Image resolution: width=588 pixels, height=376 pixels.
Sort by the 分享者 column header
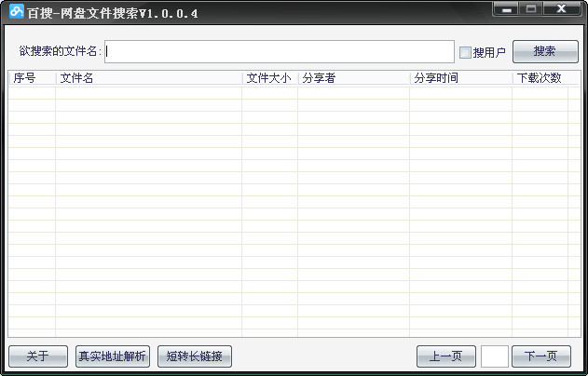coord(353,78)
